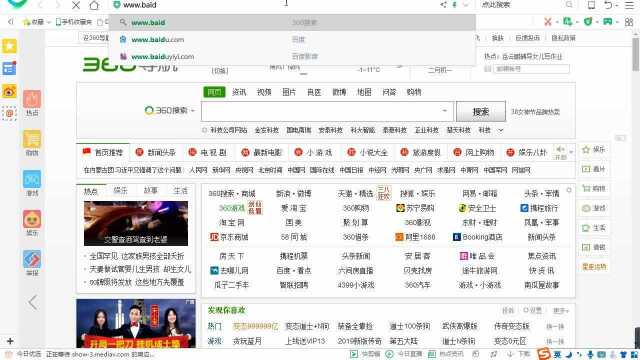Screen dimensions: 640x360
Task: Open the 淘宝网 link
Action: click(x=231, y=222)
